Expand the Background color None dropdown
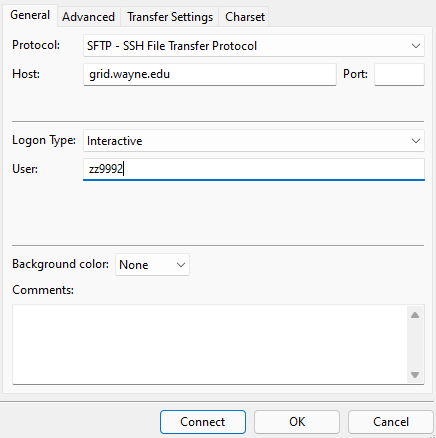Image resolution: width=436 pixels, height=438 pixels. (152, 265)
